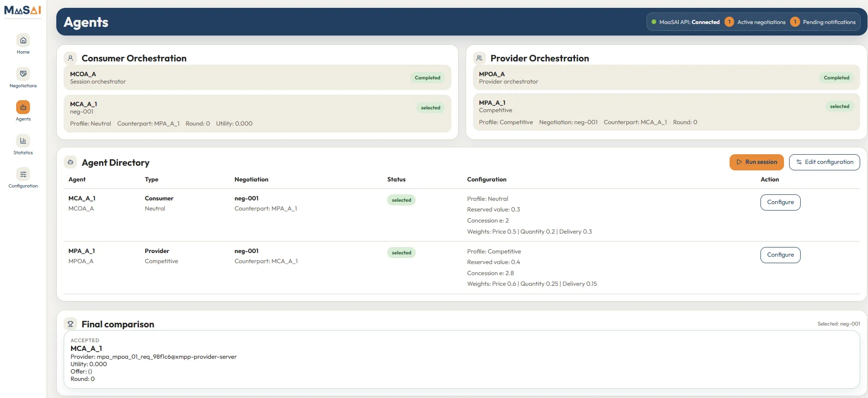Click MPA_A_1 in the Agent Directory table
868x398 pixels.
(81, 251)
